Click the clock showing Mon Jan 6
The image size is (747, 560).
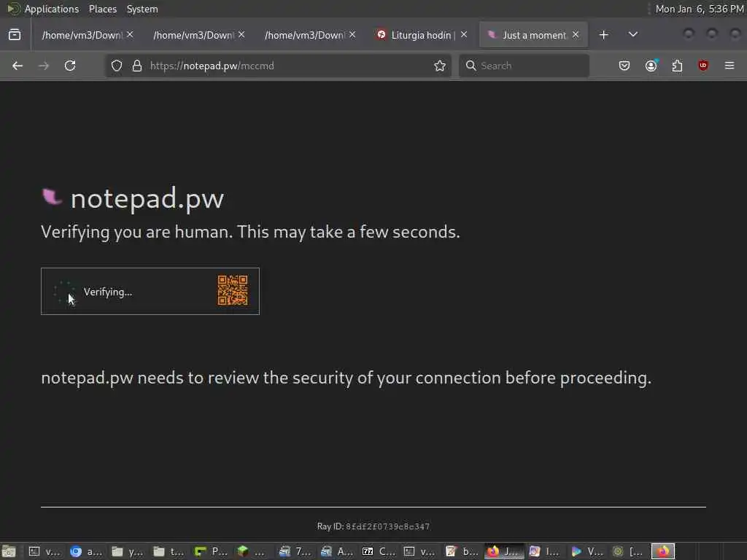700,9
